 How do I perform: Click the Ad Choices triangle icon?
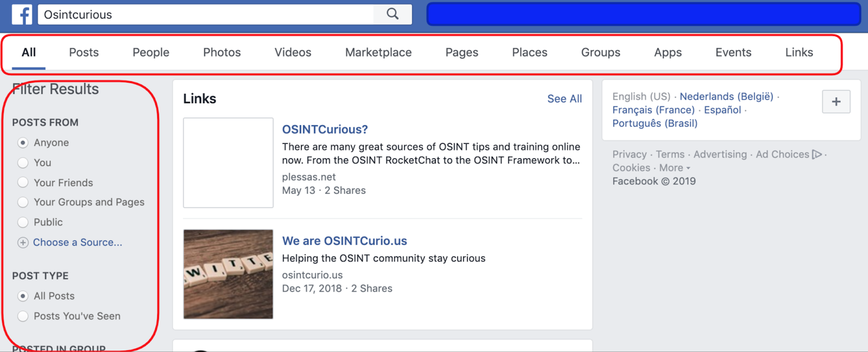(x=817, y=155)
